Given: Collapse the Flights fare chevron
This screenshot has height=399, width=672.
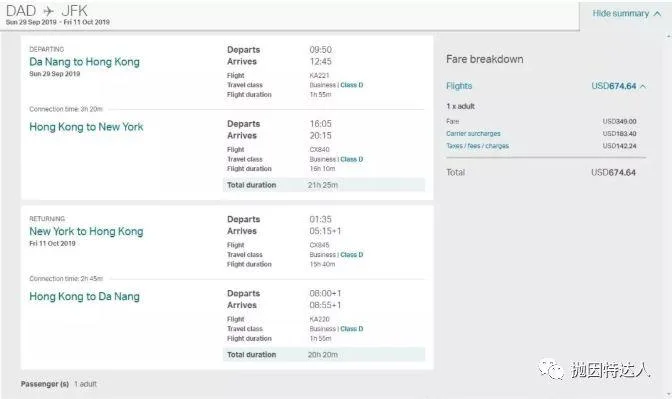Looking at the screenshot, I should pos(642,87).
